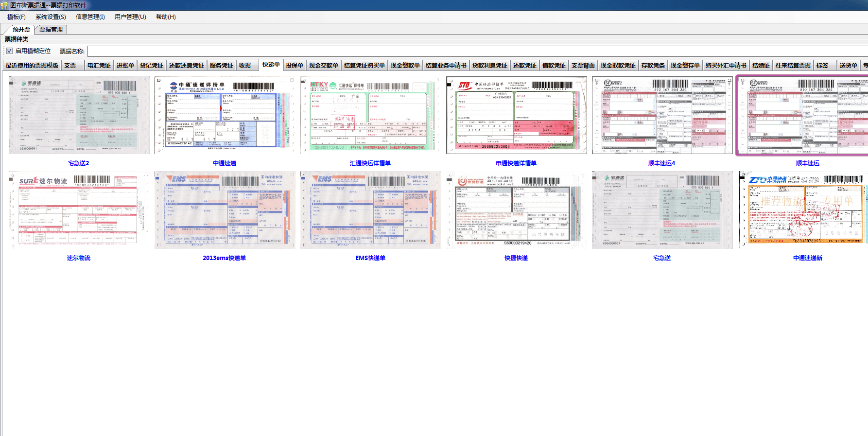Select the 收据 category tab
Viewport: 868px width, 436px height.
247,66
